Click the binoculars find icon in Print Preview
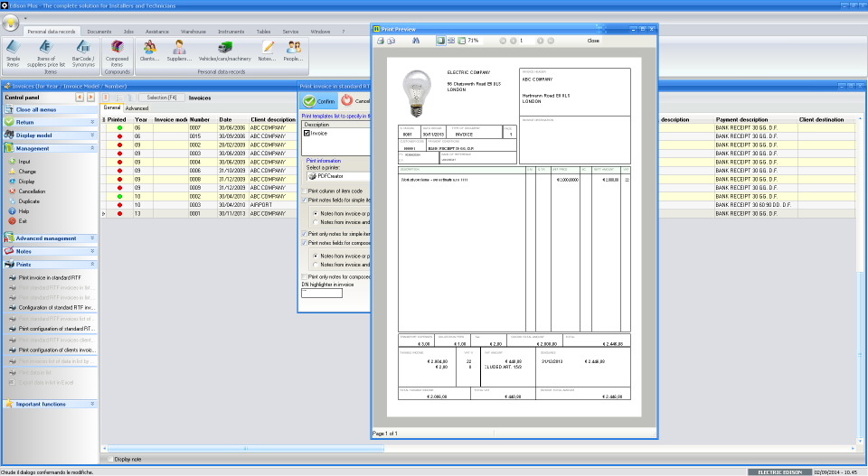The height and width of the screenshot is (476, 868). (416, 41)
